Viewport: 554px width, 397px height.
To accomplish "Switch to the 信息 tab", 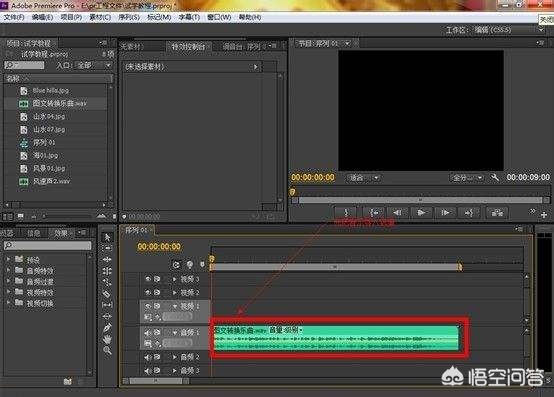I will [x=34, y=233].
